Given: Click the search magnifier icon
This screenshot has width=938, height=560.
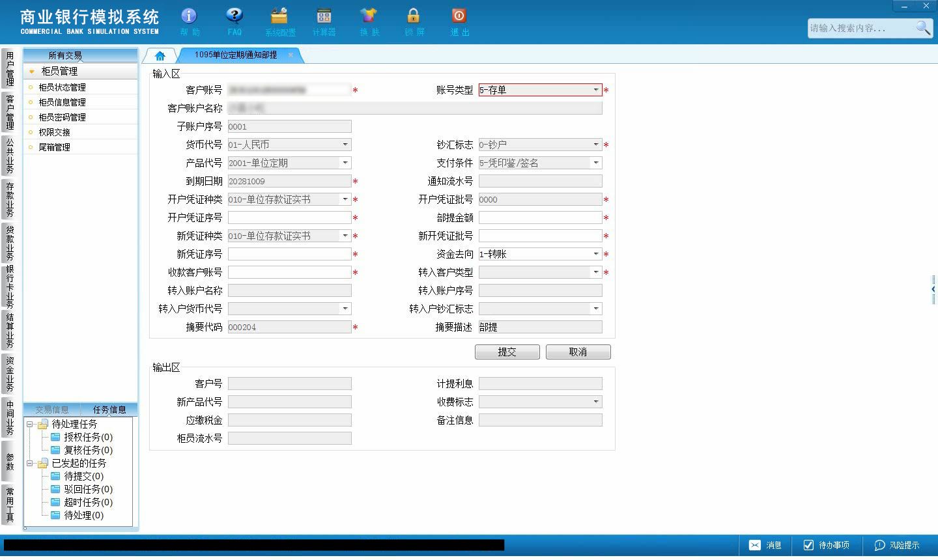Looking at the screenshot, I should click(x=923, y=28).
